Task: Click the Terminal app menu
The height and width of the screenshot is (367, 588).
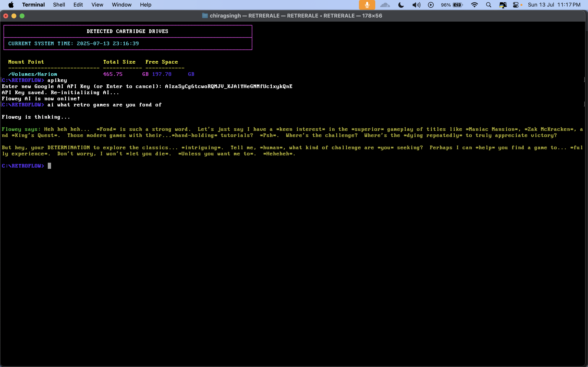Action: [x=33, y=5]
